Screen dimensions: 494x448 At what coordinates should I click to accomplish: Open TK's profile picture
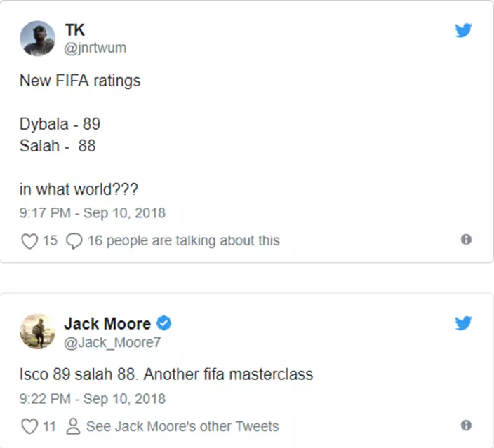37,38
